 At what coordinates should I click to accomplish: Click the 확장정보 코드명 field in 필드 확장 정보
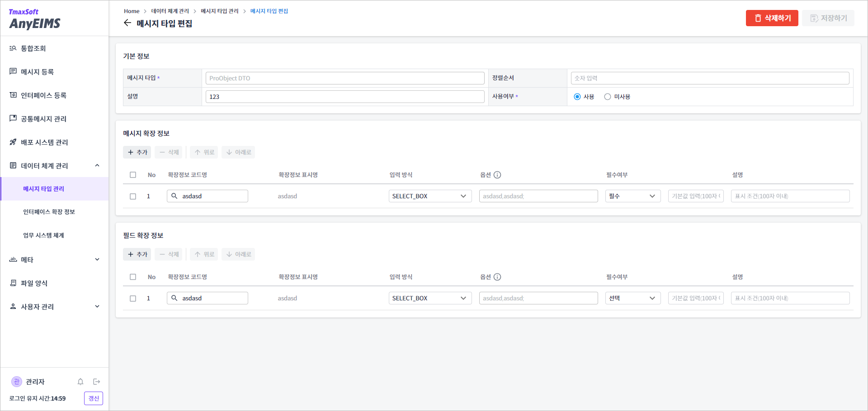(x=208, y=298)
